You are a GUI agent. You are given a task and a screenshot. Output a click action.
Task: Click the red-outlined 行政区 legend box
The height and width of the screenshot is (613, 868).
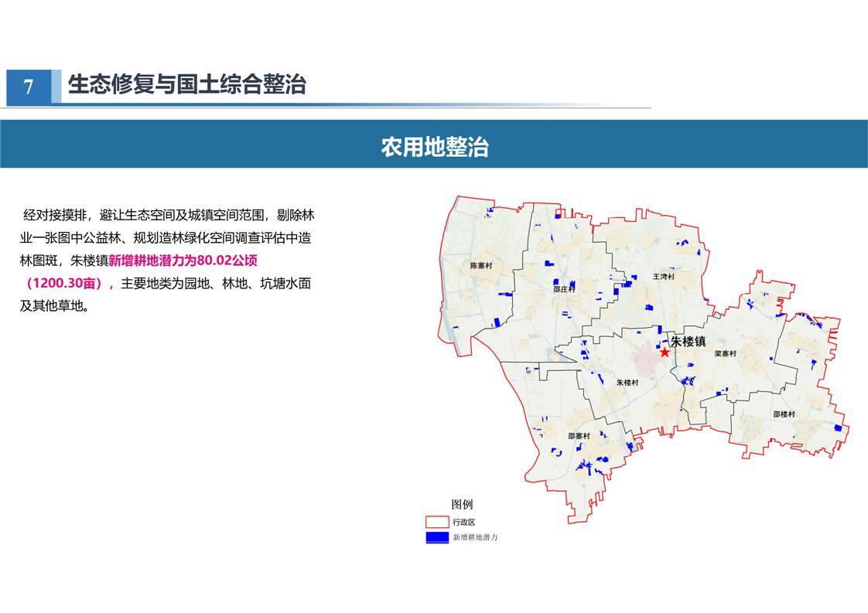pyautogui.click(x=437, y=523)
